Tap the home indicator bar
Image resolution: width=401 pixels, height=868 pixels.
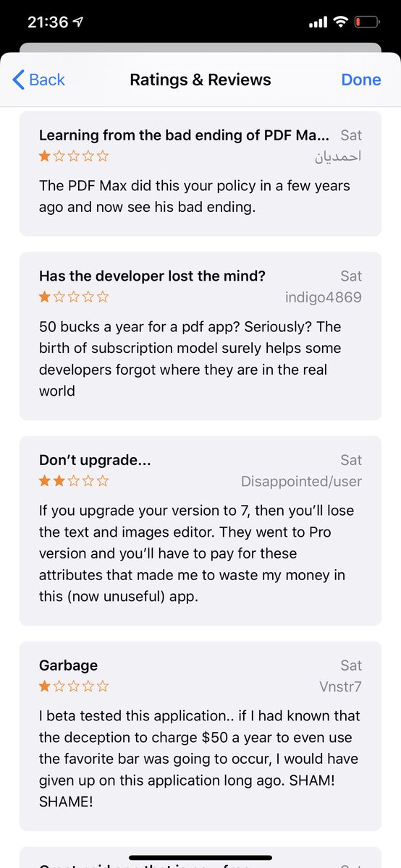[x=200, y=858]
